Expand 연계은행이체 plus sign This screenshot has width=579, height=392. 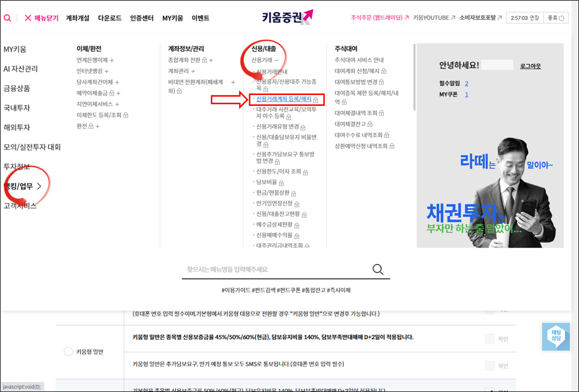[x=112, y=60]
